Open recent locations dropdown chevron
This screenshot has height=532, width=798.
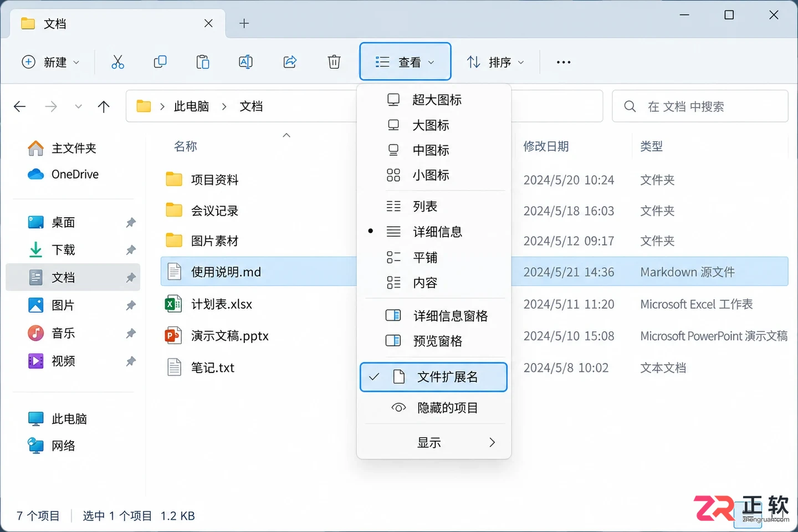[78, 106]
